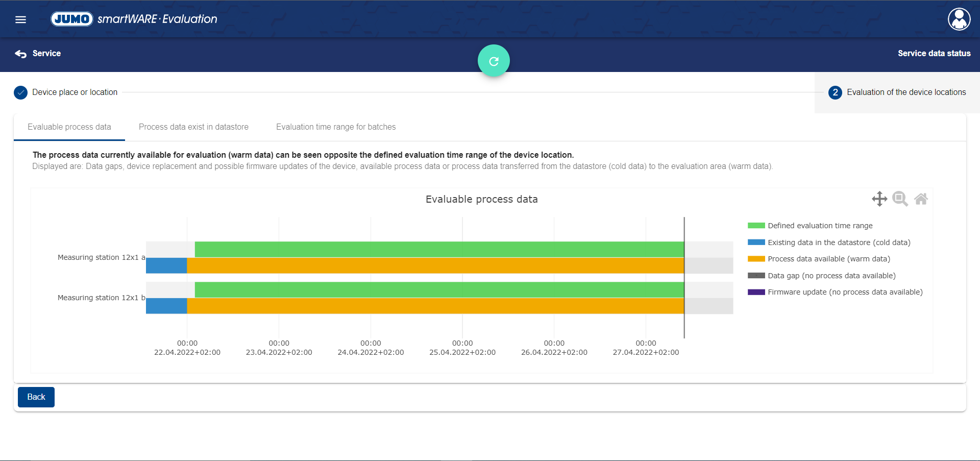Click the Data gap legend color swatch
The image size is (980, 461).
(x=756, y=276)
